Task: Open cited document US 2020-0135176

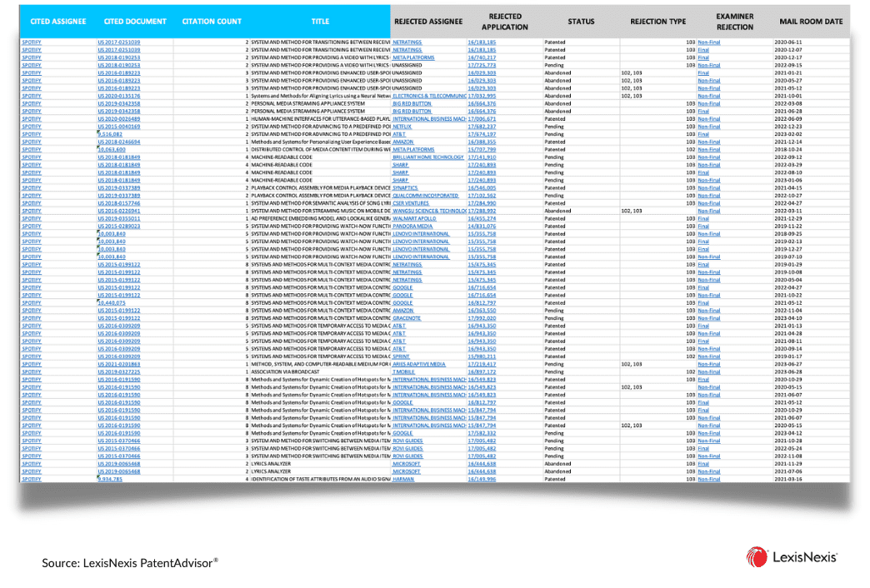Action: 118,96
